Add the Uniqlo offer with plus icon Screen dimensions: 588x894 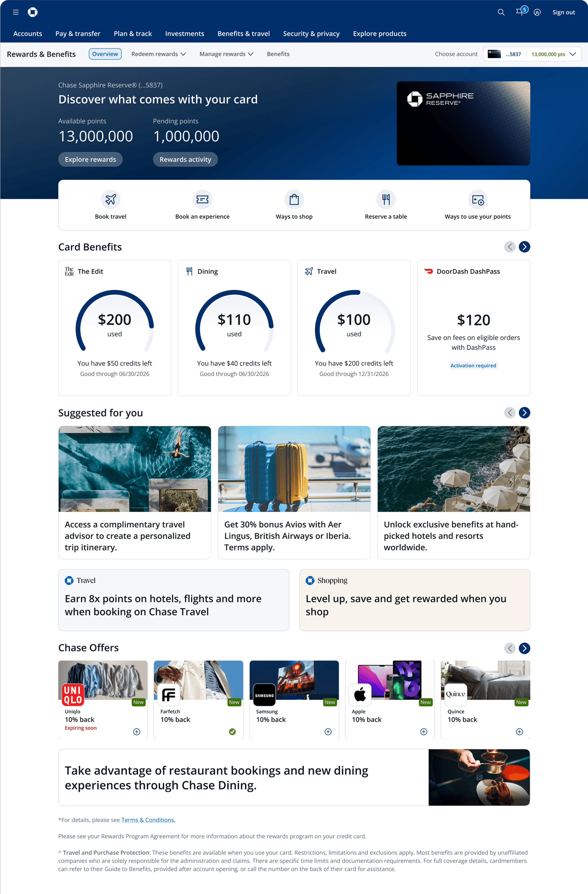click(x=137, y=732)
